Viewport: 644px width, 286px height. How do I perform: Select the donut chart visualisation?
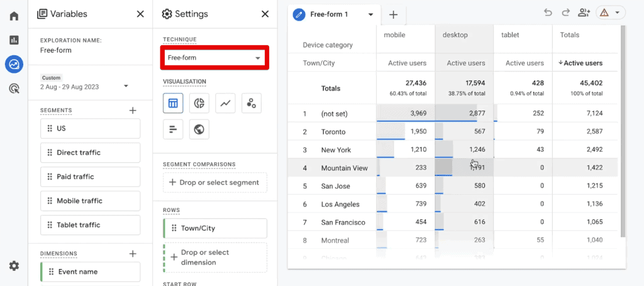tap(199, 103)
